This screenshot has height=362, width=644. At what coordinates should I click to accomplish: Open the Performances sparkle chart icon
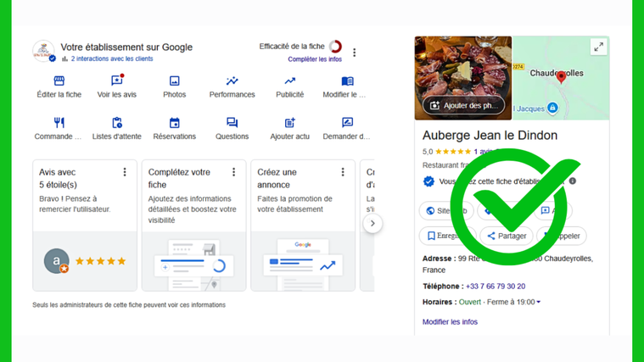[x=232, y=81]
